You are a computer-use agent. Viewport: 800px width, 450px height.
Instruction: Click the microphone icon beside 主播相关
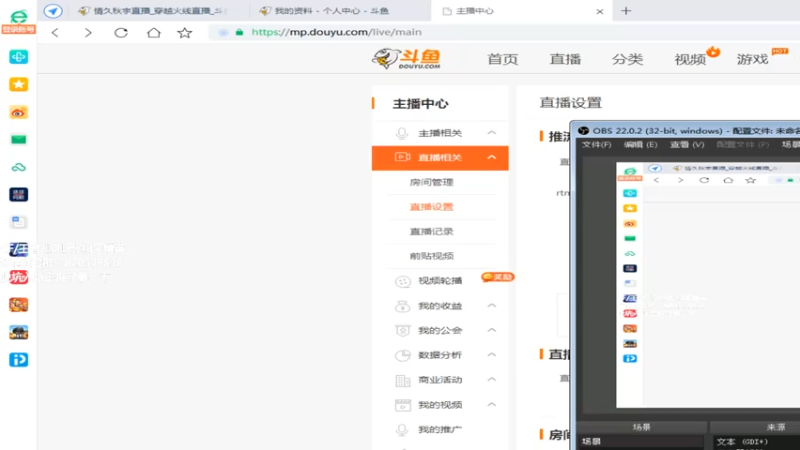[x=402, y=133]
